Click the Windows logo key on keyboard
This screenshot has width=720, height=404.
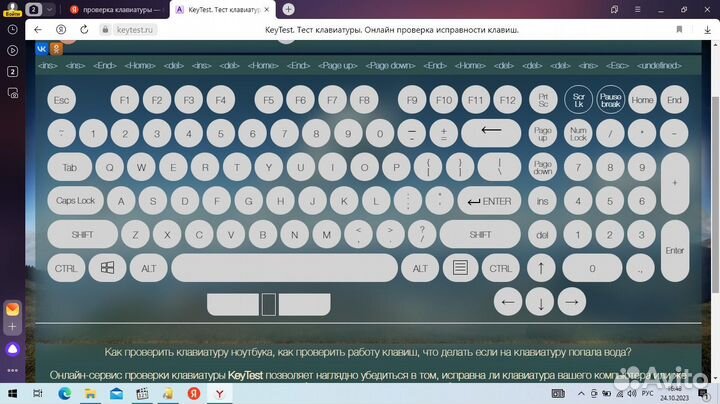click(x=107, y=268)
